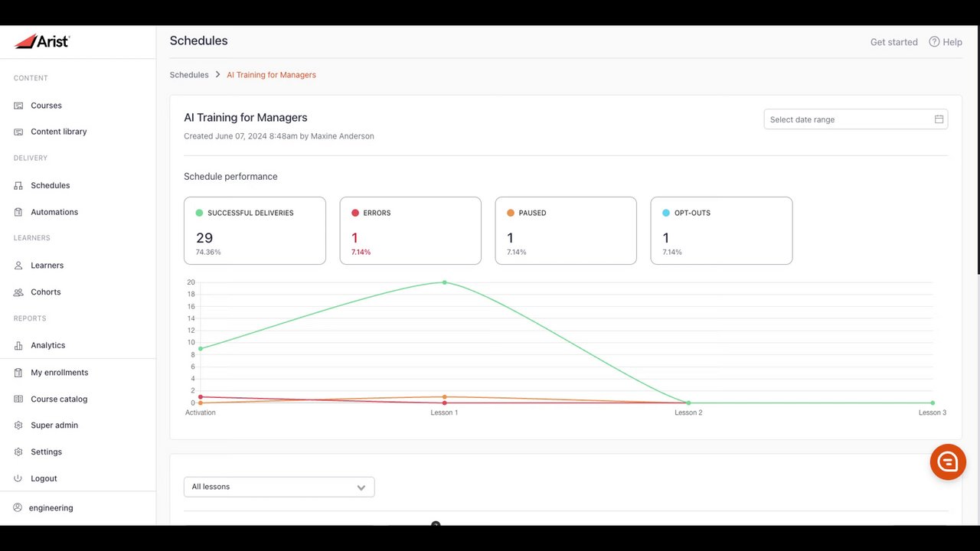Open the Content library icon

point(18,132)
